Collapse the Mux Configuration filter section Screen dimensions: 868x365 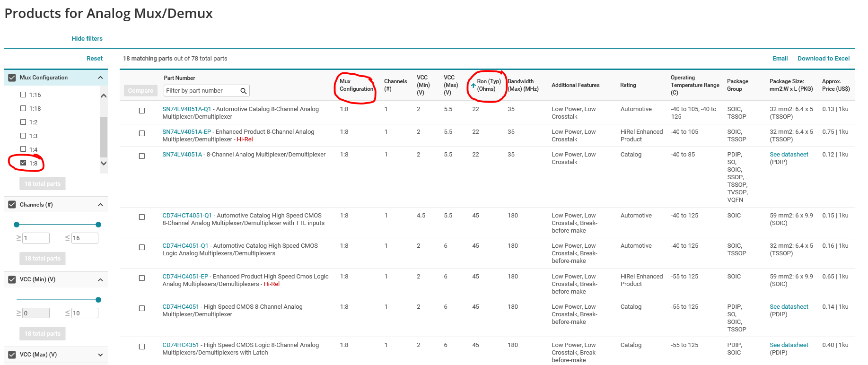100,78
